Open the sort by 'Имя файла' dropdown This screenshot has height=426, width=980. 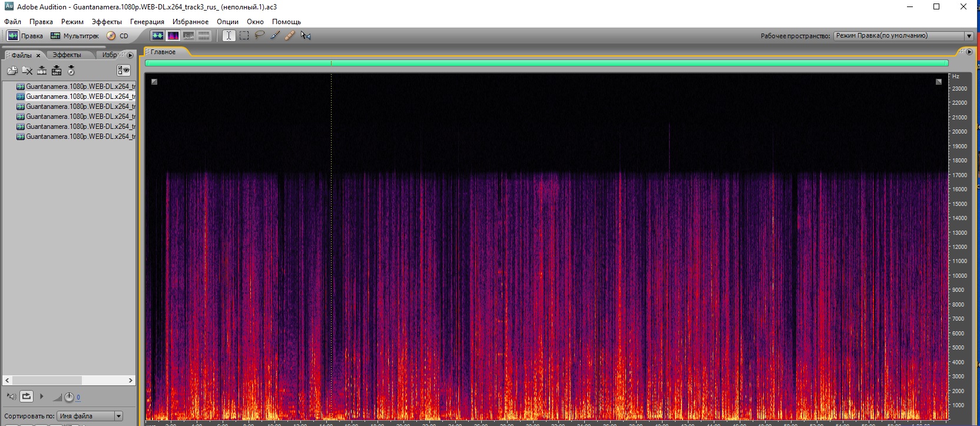tap(118, 416)
